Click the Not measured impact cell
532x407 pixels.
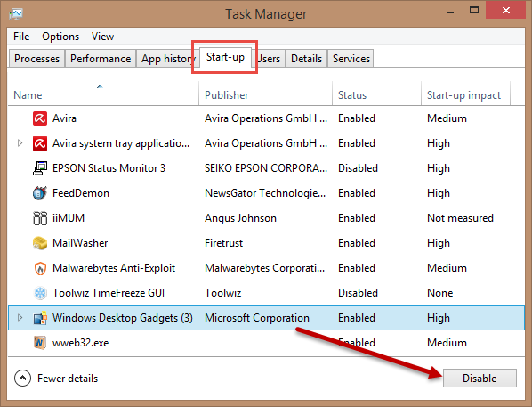(460, 218)
